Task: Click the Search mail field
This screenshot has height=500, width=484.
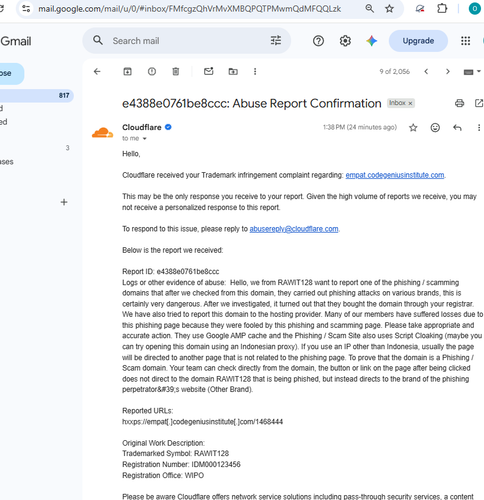Action: (x=187, y=41)
